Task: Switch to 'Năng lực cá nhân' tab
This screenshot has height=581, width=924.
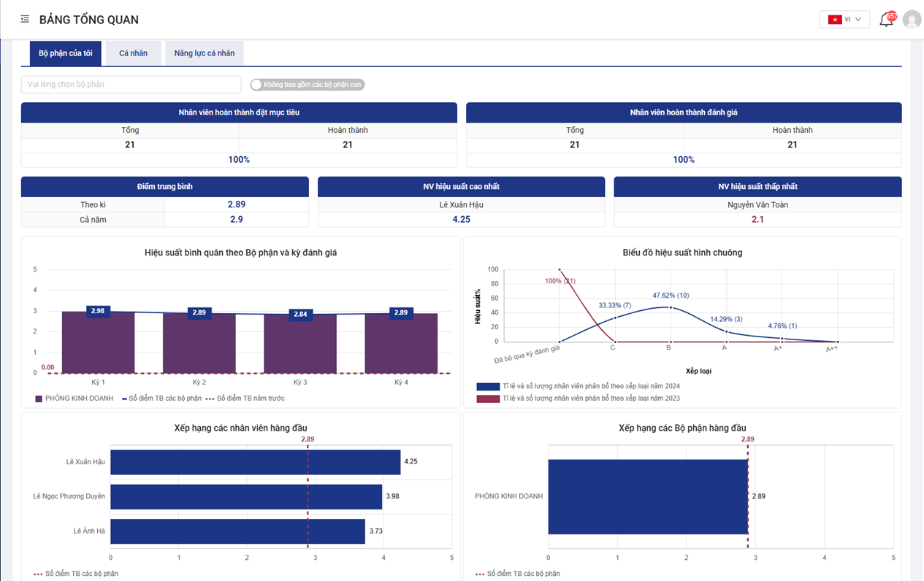Action: point(205,53)
